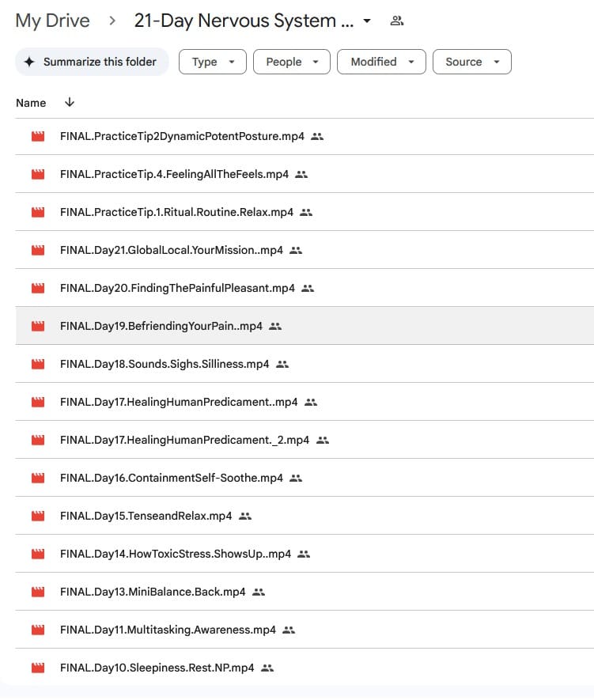The height and width of the screenshot is (700, 594).
Task: Sort files by the Name column header
Action: 31,103
